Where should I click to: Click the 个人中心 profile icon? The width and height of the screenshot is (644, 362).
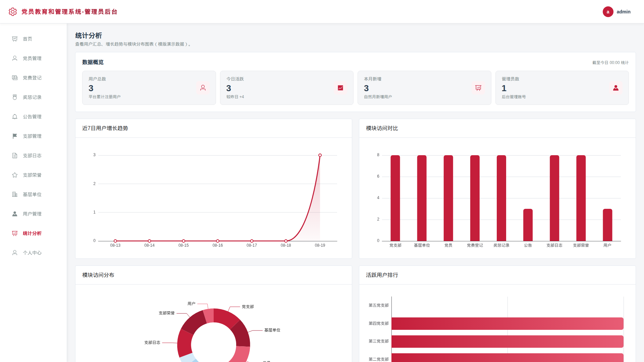(x=15, y=253)
